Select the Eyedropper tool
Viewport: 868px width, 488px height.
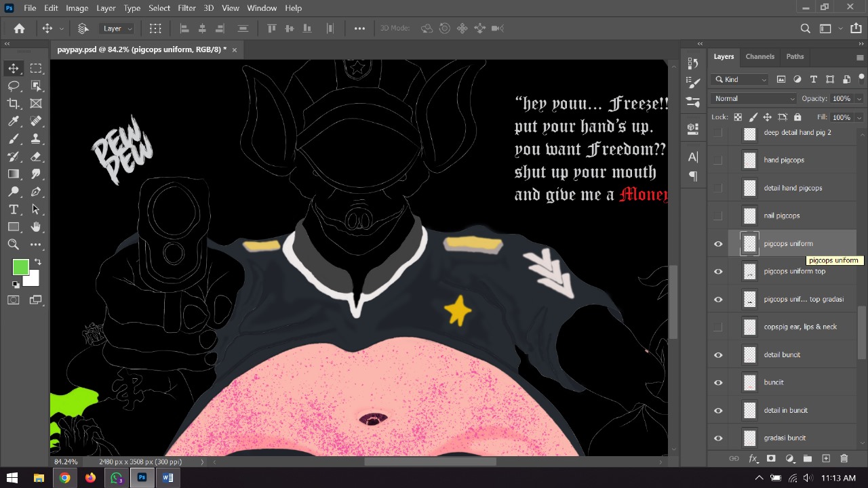[14, 121]
